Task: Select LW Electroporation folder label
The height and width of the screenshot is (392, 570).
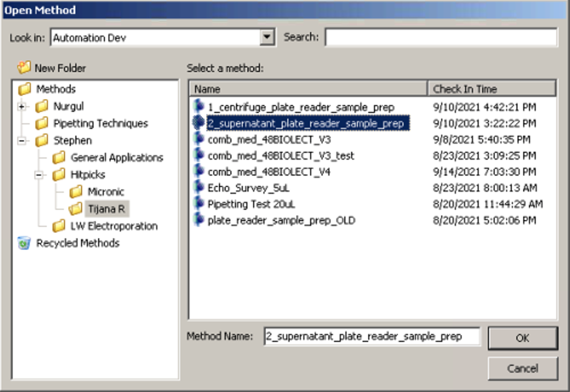Action: pos(114,226)
